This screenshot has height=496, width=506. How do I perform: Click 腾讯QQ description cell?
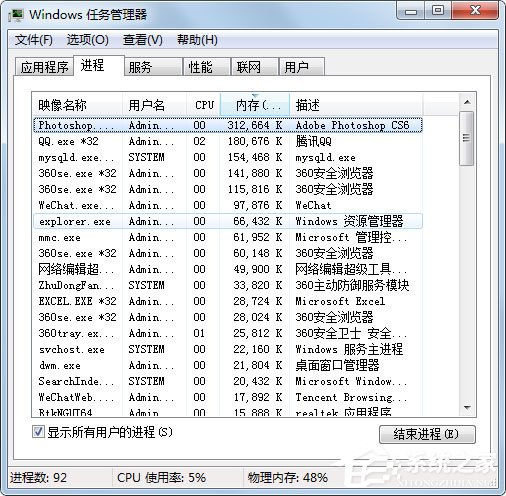(x=314, y=141)
